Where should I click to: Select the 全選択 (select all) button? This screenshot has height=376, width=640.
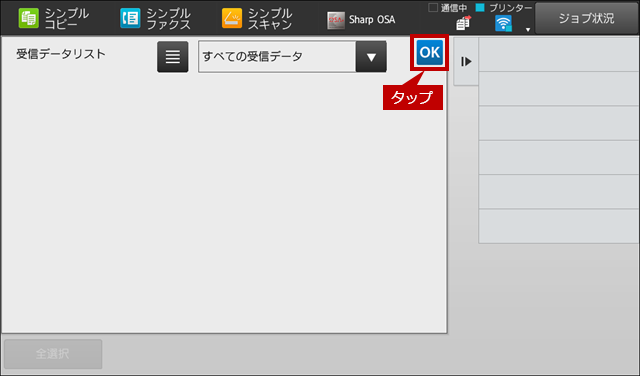[x=53, y=354]
